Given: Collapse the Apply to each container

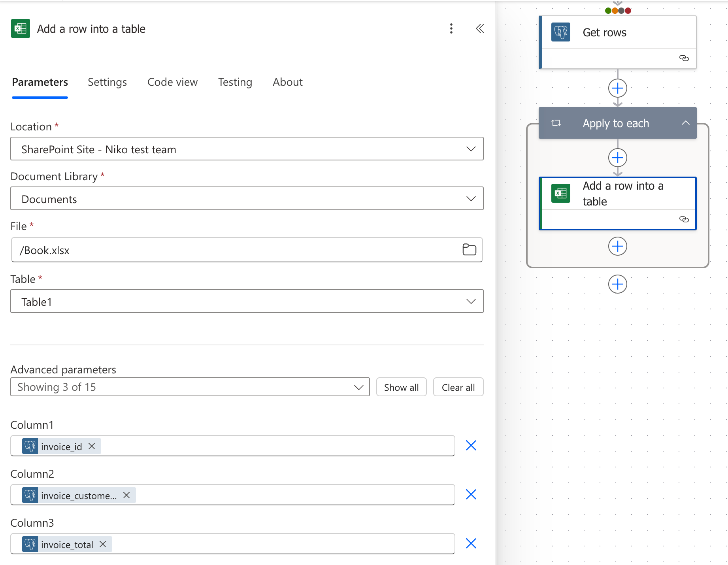Looking at the screenshot, I should click(x=686, y=123).
